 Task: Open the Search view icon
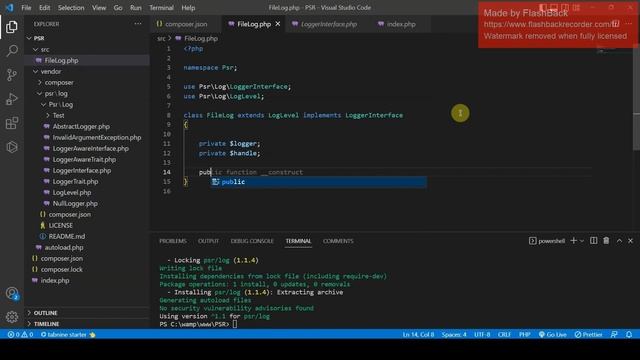(x=12, y=51)
